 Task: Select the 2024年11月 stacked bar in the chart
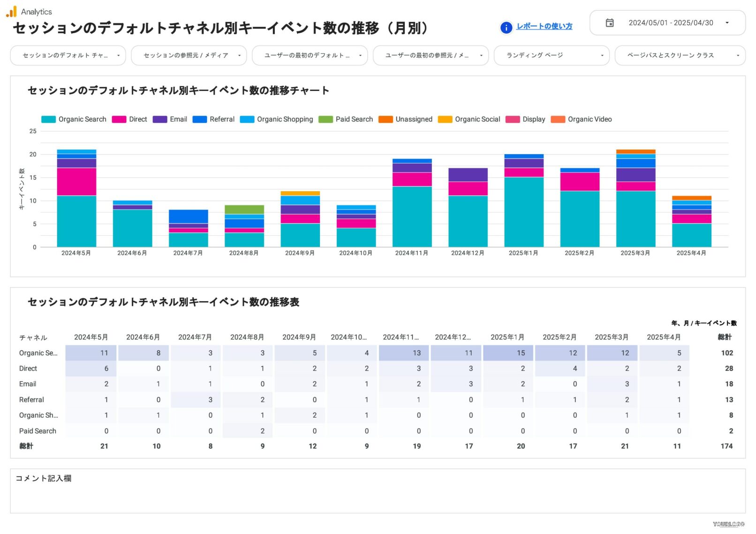tap(411, 202)
